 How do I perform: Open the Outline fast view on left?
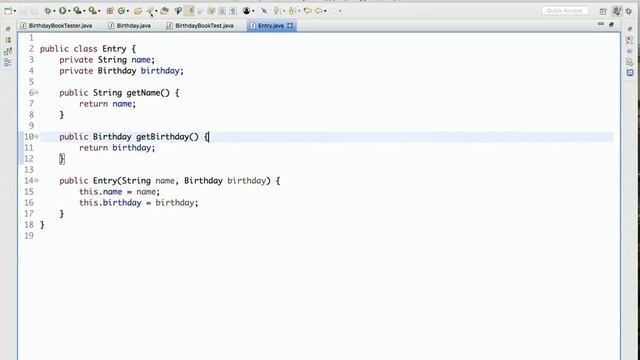point(8,62)
